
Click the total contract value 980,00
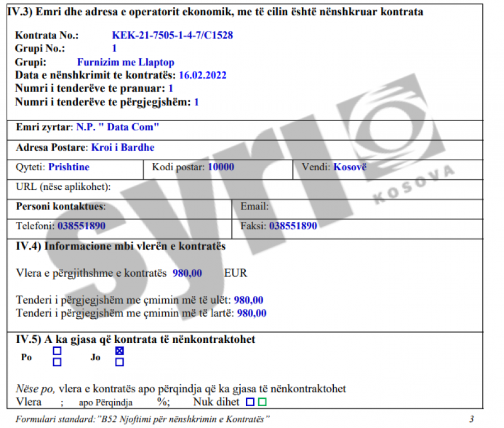[x=187, y=273]
